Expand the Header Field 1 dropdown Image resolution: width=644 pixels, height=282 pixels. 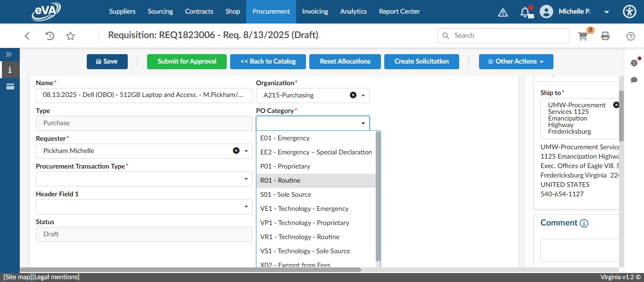[245, 207]
